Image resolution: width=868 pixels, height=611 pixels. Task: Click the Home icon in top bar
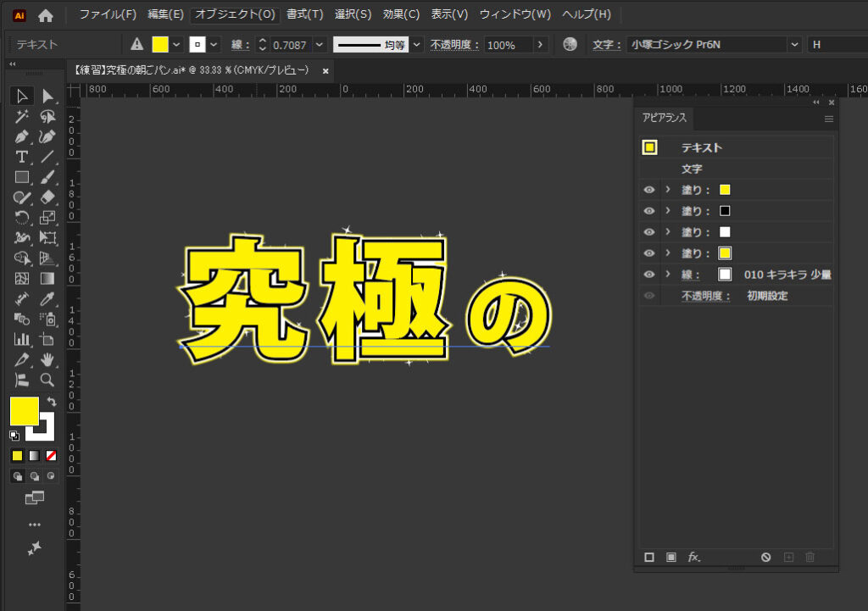coord(46,15)
